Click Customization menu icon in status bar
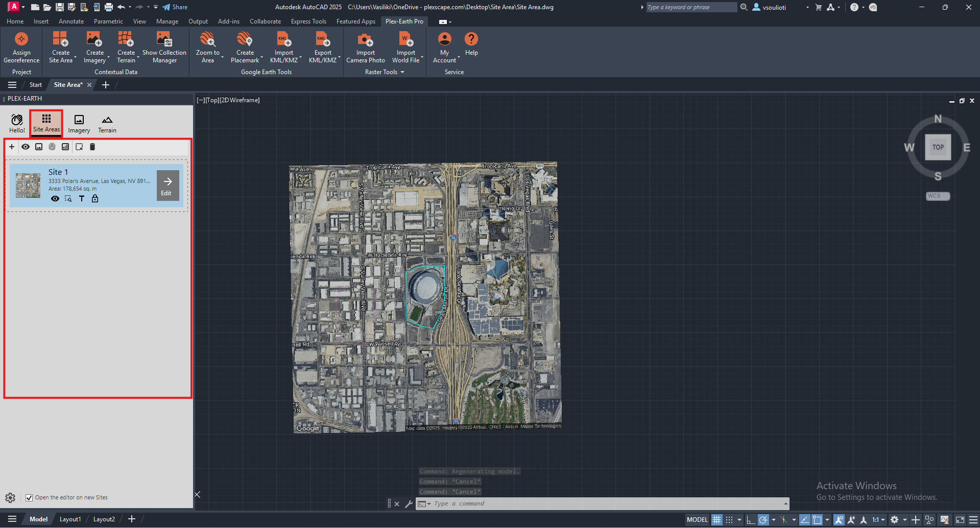The width and height of the screenshot is (980, 528). [973, 520]
